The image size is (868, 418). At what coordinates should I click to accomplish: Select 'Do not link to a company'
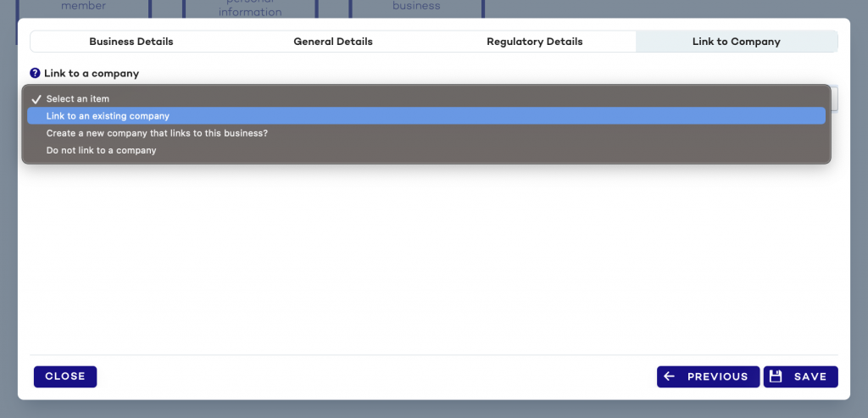click(x=426, y=150)
